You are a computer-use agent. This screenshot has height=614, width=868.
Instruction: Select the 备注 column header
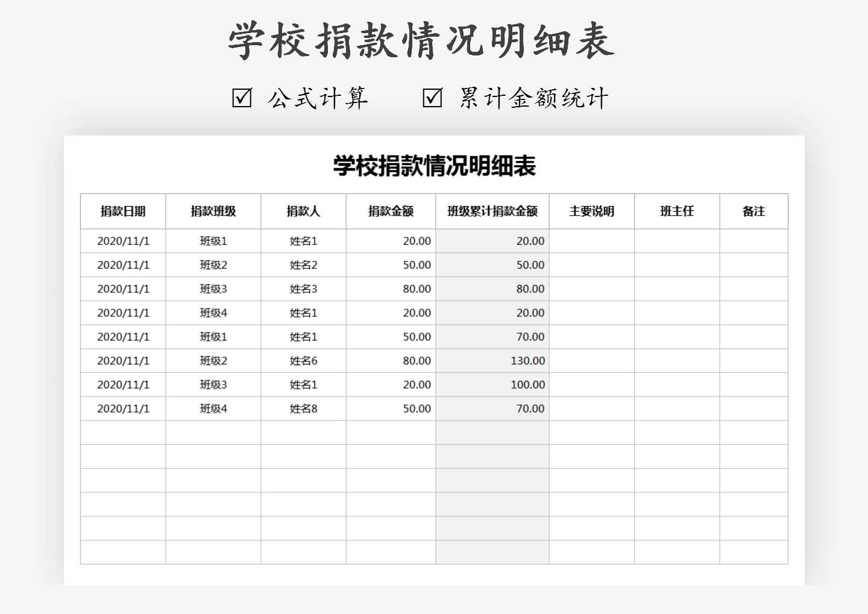[754, 211]
